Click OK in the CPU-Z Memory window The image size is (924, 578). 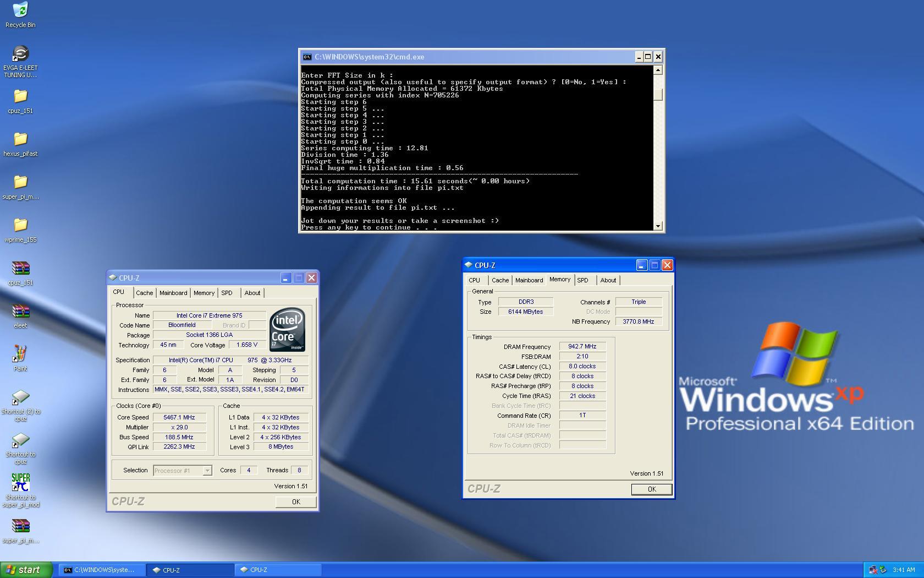click(x=652, y=489)
